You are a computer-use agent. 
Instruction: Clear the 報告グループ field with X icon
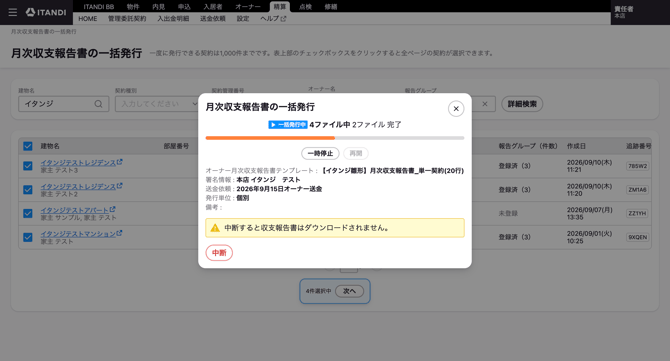[x=485, y=104]
